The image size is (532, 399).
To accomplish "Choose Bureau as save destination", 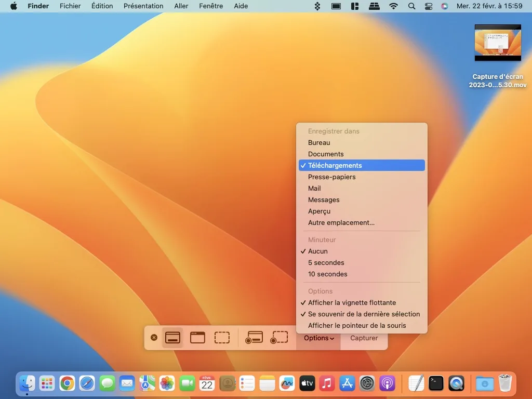I will 318,142.
